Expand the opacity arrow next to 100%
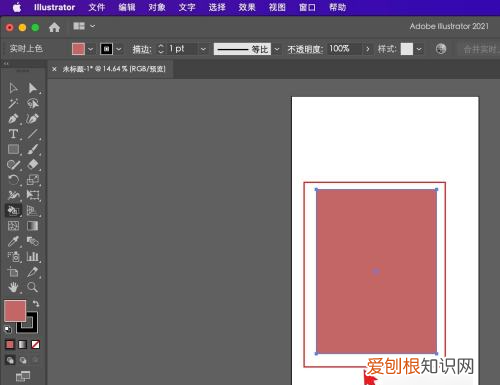The height and width of the screenshot is (385, 500). 367,49
